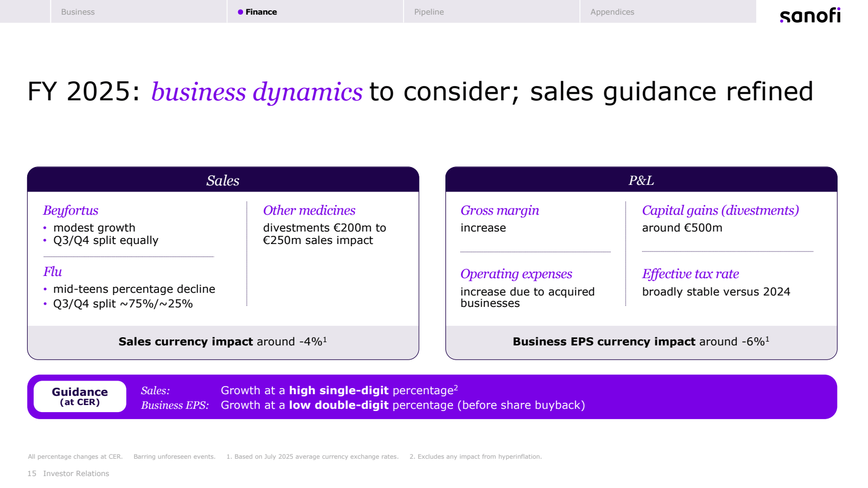Select the P&L panel header
Image resolution: width=868 pixels, height=488 pixels.
click(x=641, y=180)
